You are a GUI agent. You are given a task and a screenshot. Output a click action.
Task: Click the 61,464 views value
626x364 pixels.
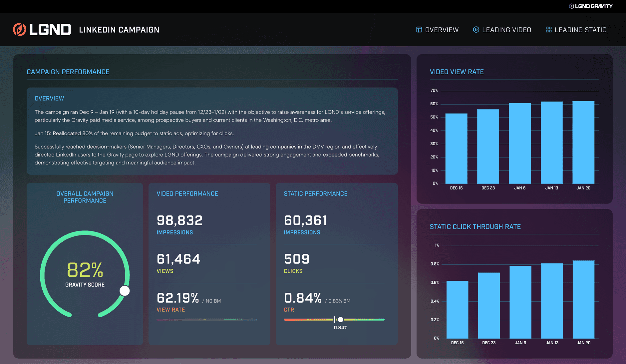178,259
